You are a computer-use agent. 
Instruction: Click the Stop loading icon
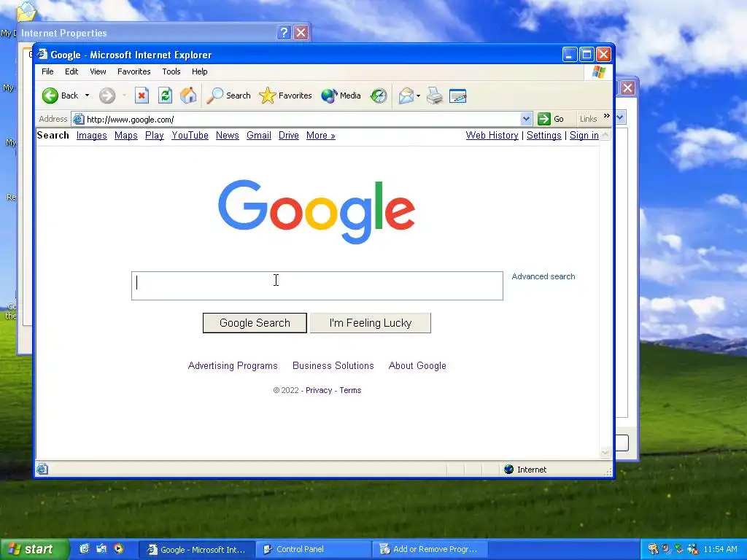click(142, 96)
